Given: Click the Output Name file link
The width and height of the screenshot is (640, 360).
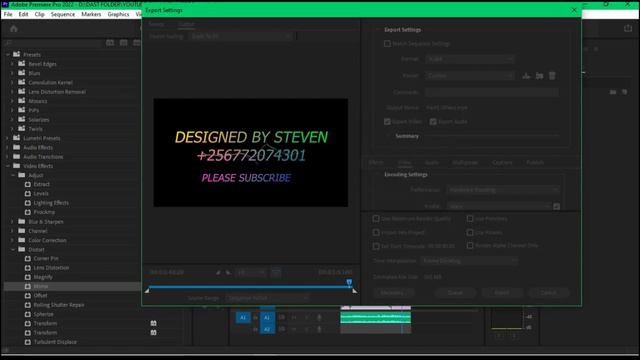Looking at the screenshot, I should [447, 108].
